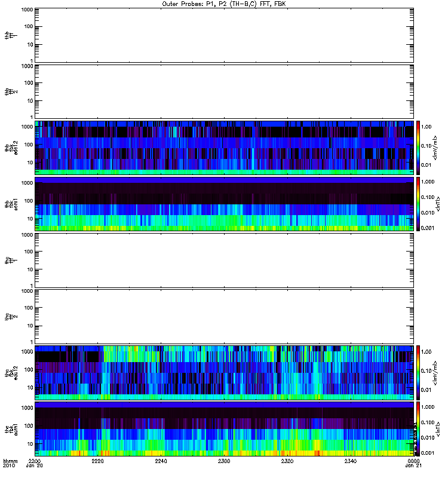
Task: Click the '<|nT|>' unit label beside thc scm1
Action: (438, 429)
